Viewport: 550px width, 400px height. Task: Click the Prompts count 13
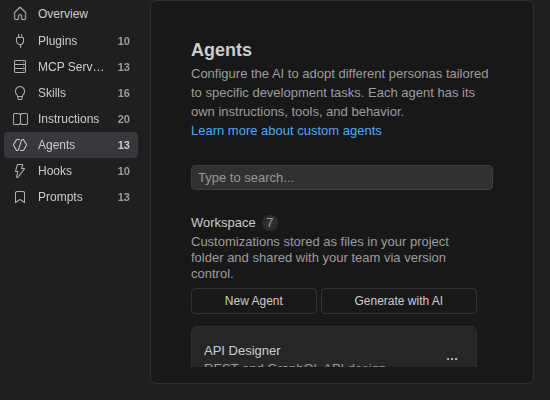click(x=123, y=197)
